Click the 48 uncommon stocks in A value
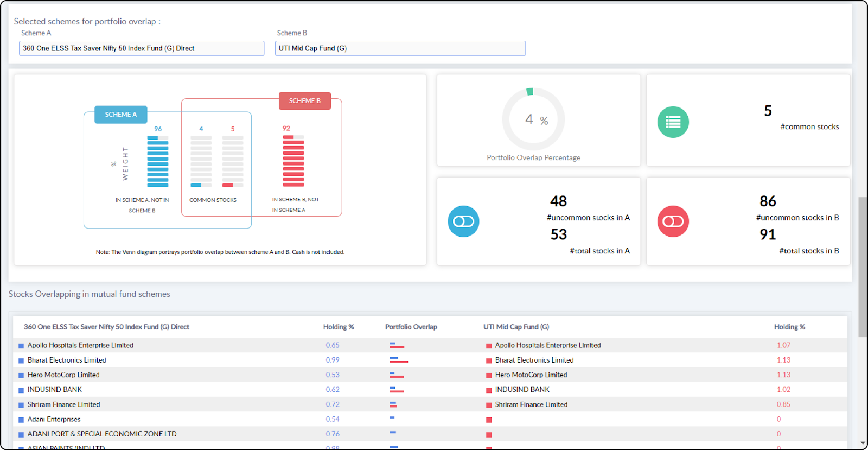Image resolution: width=868 pixels, height=450 pixels. [x=558, y=201]
